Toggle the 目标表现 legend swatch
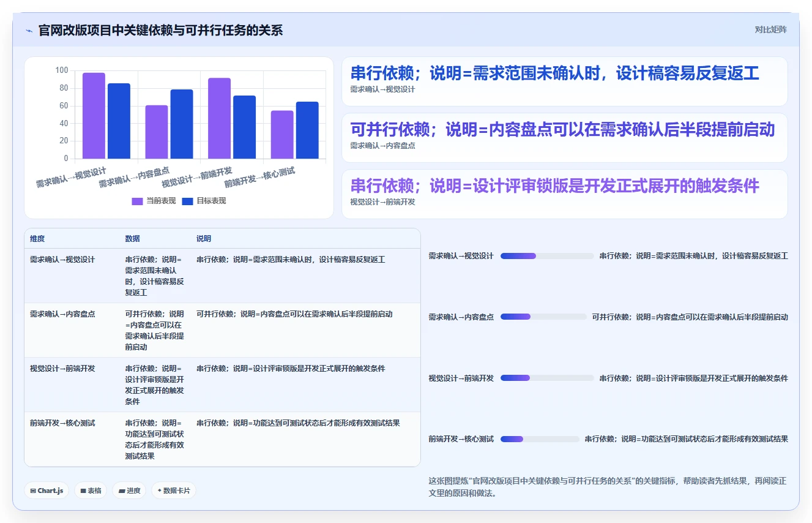The width and height of the screenshot is (812, 523). click(188, 201)
